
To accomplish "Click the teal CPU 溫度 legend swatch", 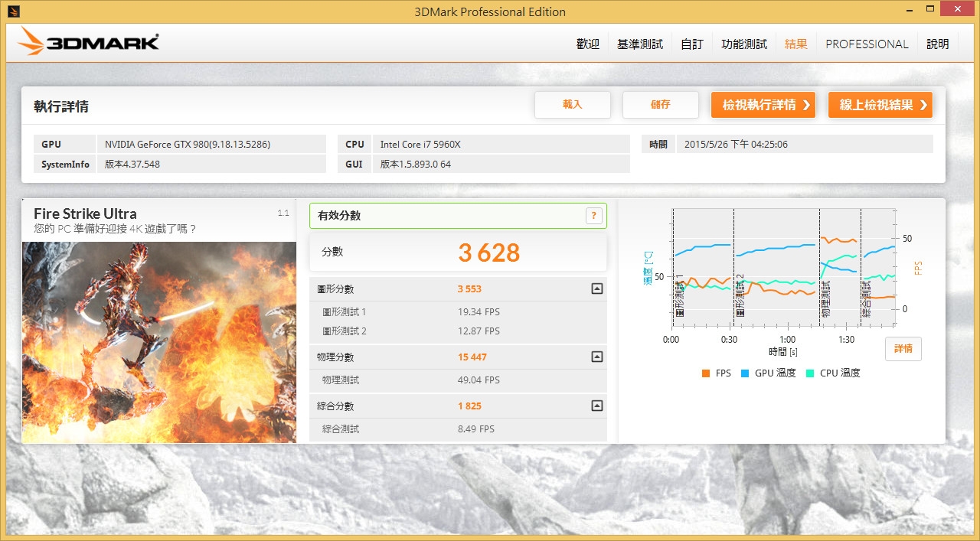I will coord(810,373).
